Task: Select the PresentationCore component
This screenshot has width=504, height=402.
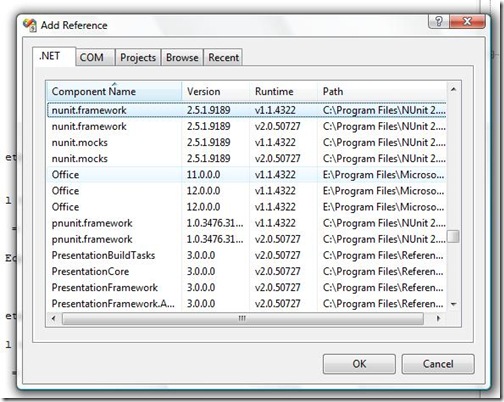Action: pos(247,271)
